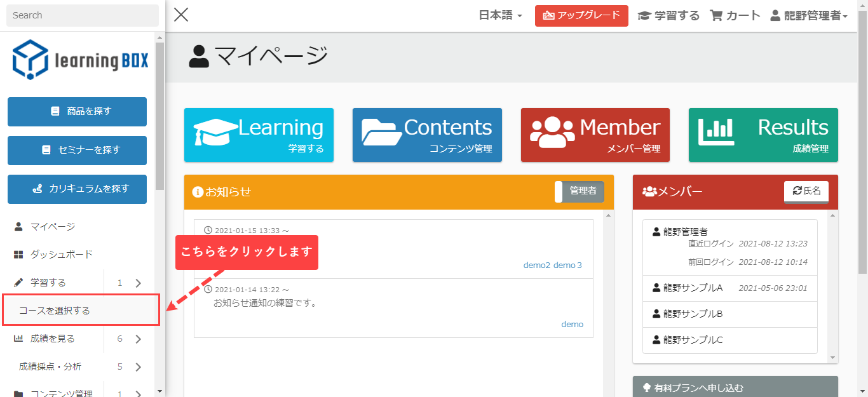Open ダッシュボード from the sidebar

[62, 255]
